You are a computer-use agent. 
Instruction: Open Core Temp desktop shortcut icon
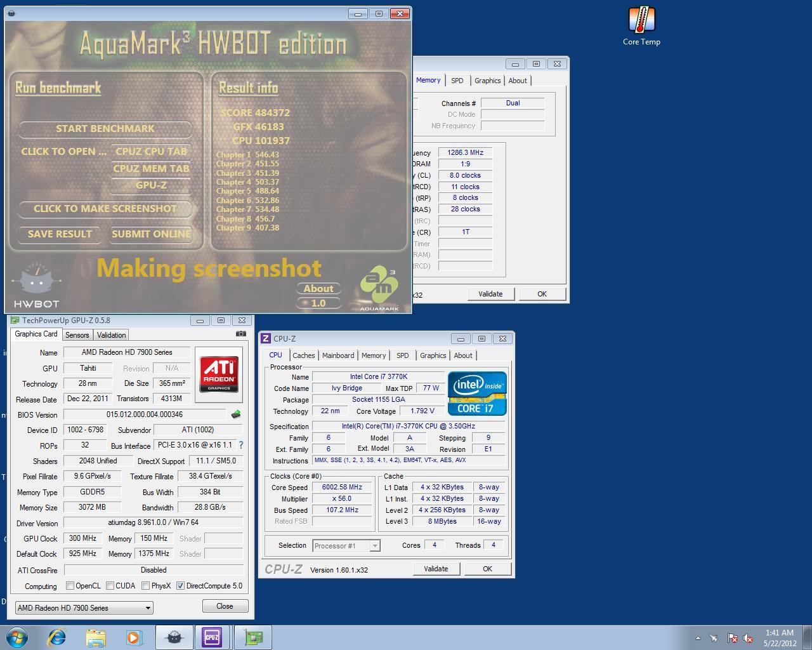pyautogui.click(x=641, y=27)
